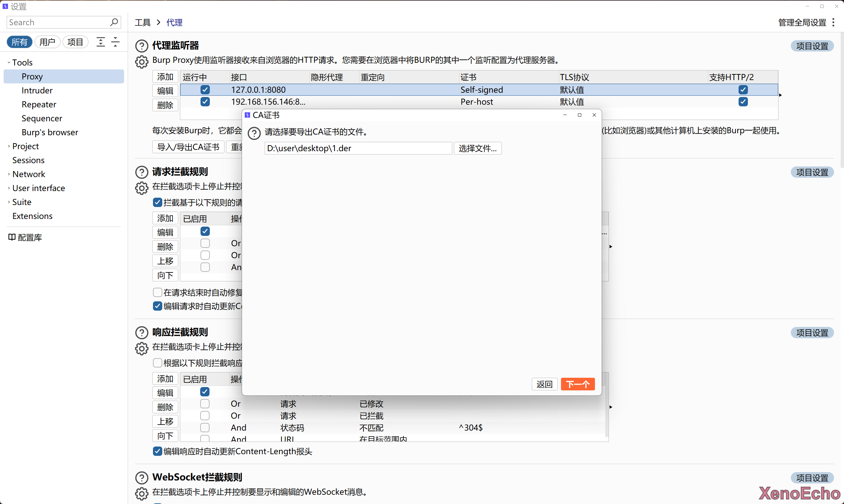The height and width of the screenshot is (504, 844).
Task: Click expand all sections icon
Action: (x=101, y=42)
